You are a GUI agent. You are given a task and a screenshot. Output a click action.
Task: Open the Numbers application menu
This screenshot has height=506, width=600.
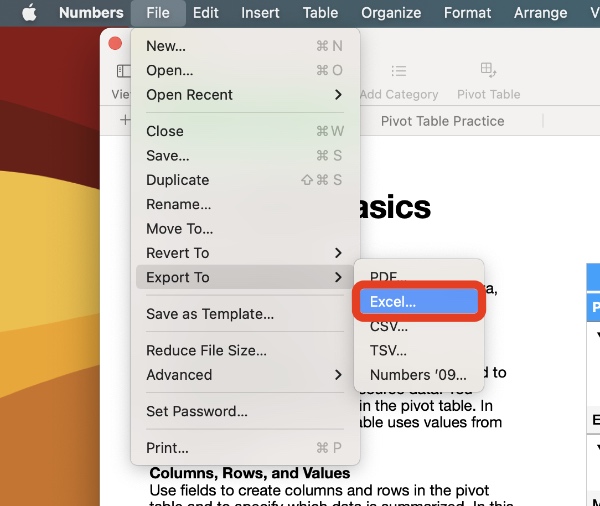coord(91,13)
